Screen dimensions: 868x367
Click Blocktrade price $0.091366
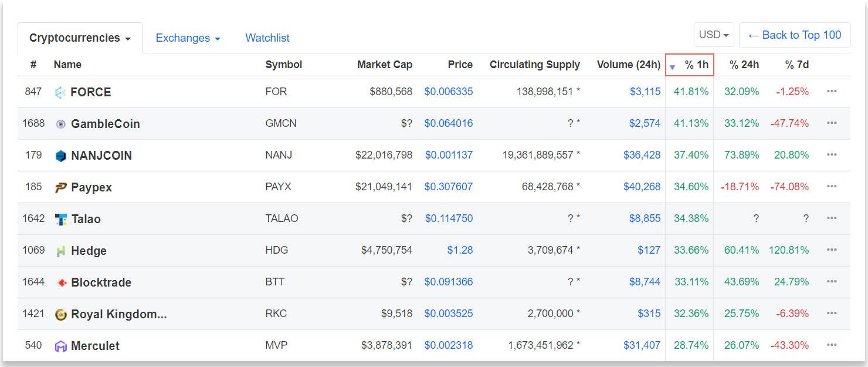pyautogui.click(x=449, y=282)
